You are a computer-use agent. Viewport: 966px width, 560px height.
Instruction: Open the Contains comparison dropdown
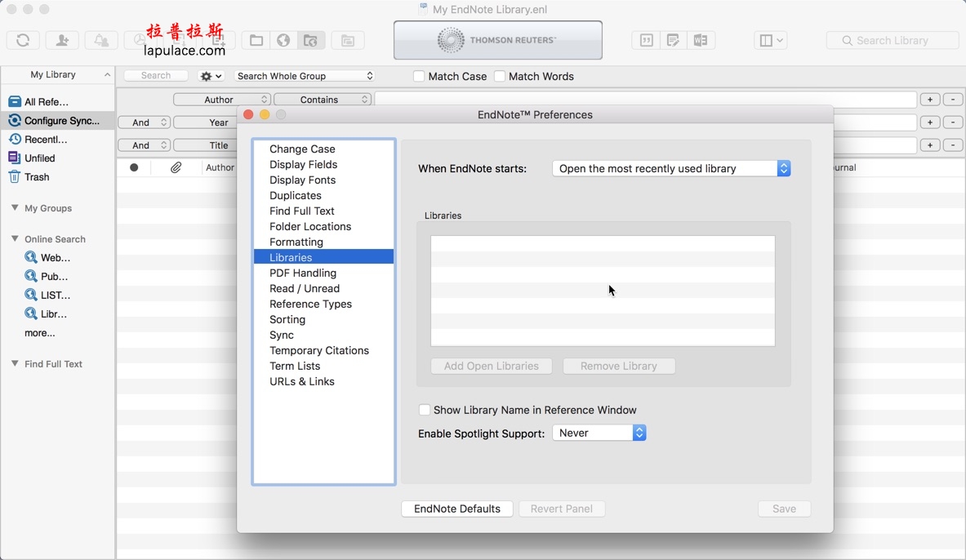323,100
